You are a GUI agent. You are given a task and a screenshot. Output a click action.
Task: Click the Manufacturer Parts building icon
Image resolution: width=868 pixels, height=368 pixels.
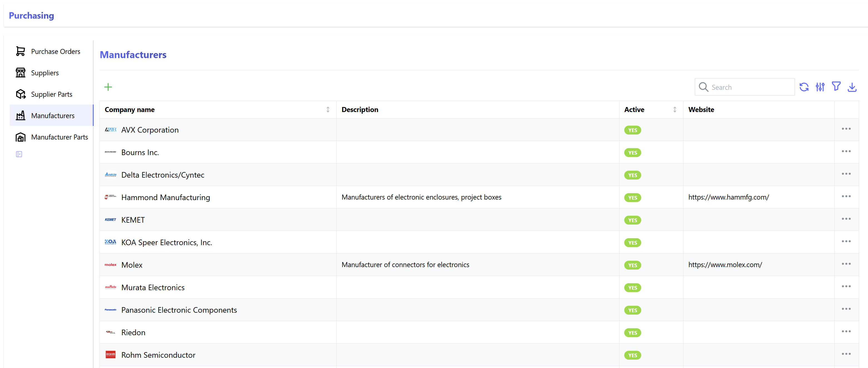(x=21, y=137)
